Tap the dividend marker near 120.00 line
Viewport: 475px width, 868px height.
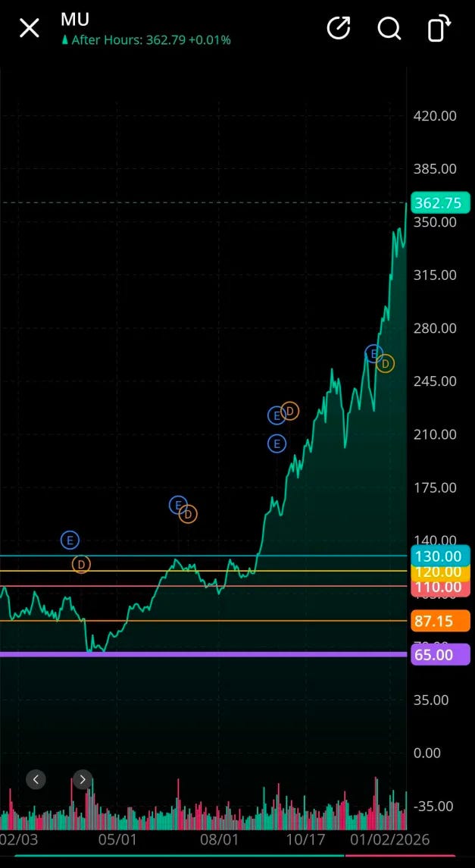click(x=81, y=564)
